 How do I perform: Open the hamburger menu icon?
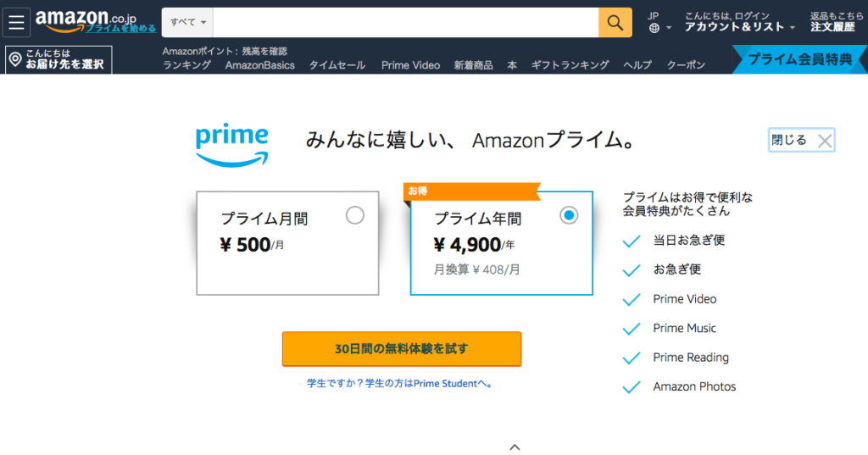point(16,23)
